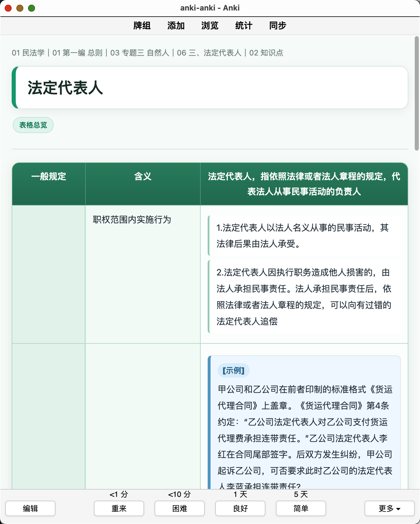Click the breadcrumb text 02 知识点
This screenshot has height=524, width=420.
(266, 53)
